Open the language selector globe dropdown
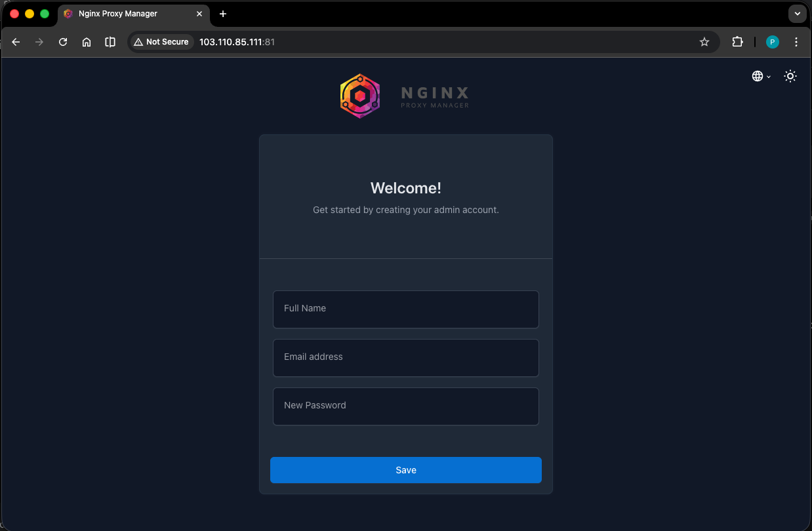Viewport: 812px width, 531px height. click(x=761, y=77)
